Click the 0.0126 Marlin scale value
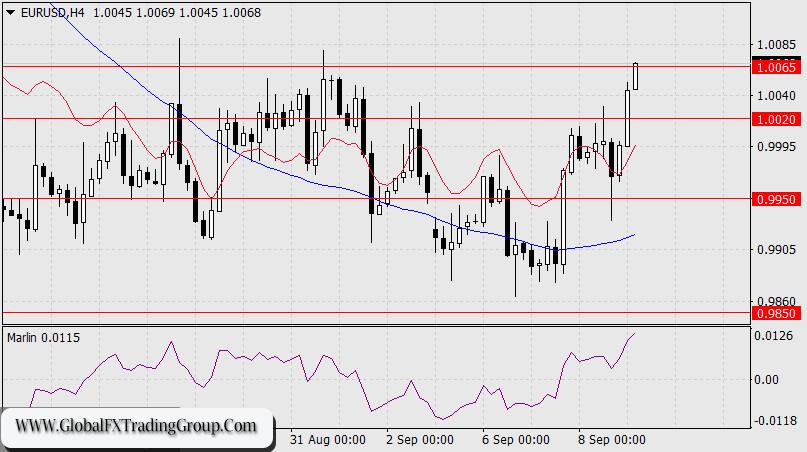This screenshot has height=452, width=807. point(774,336)
